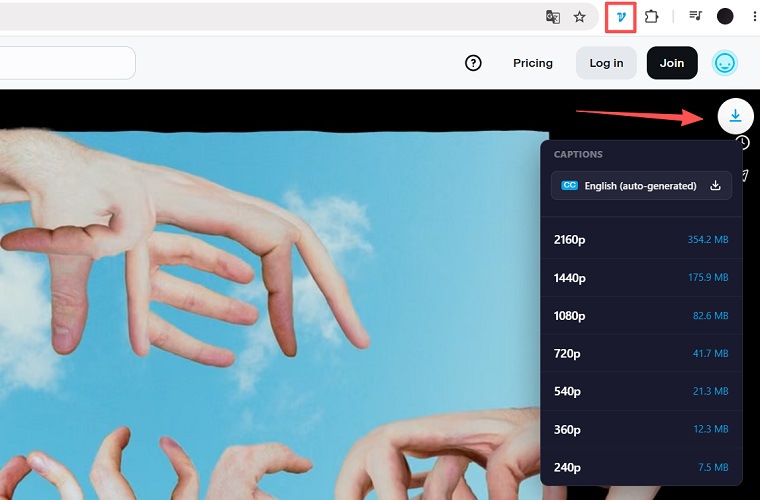Viewport: 760px width, 500px height.
Task: Open the translate page icon
Action: pos(553,17)
